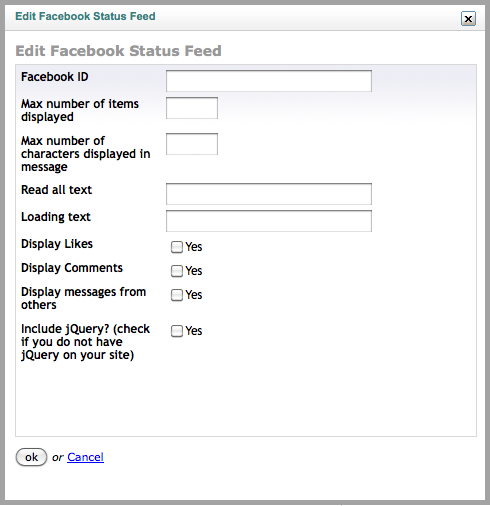
Task: Click the Yes label beside Display Comments
Action: coord(194,271)
